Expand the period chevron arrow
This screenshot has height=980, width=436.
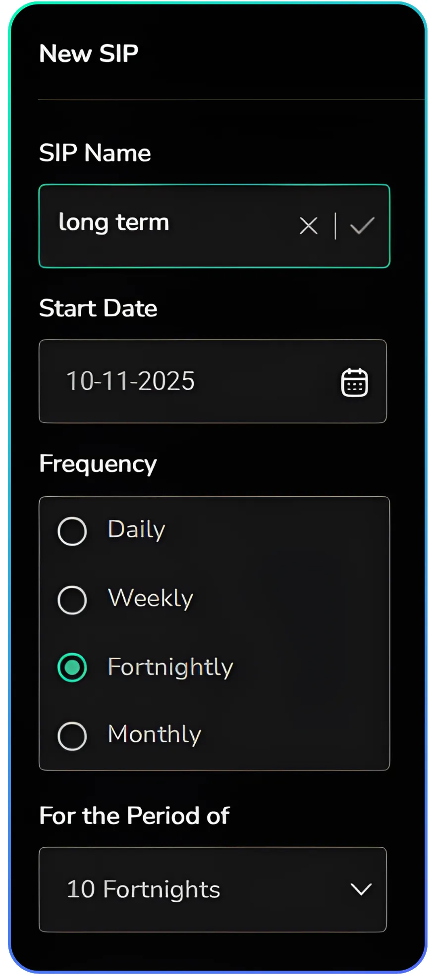pyautogui.click(x=361, y=889)
